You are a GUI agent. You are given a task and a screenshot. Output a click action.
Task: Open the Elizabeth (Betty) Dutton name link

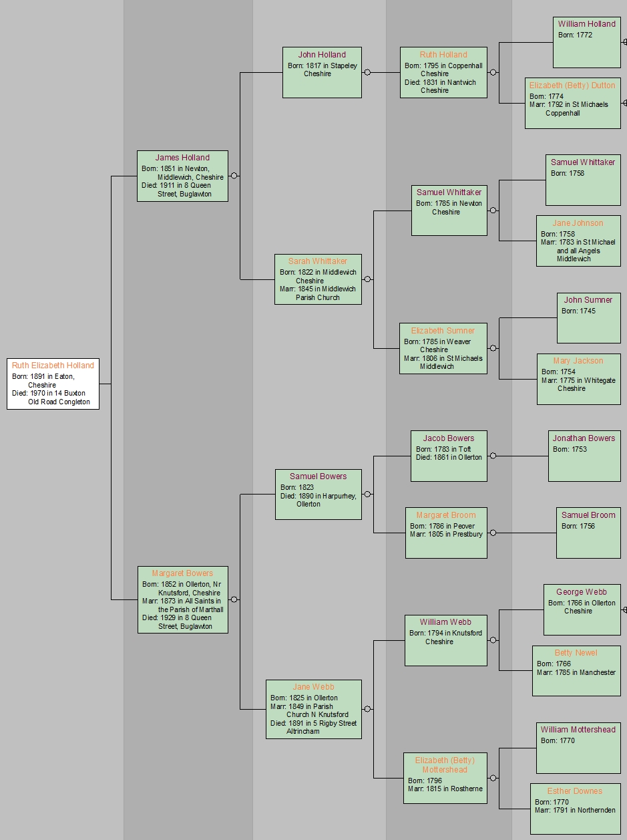572,86
